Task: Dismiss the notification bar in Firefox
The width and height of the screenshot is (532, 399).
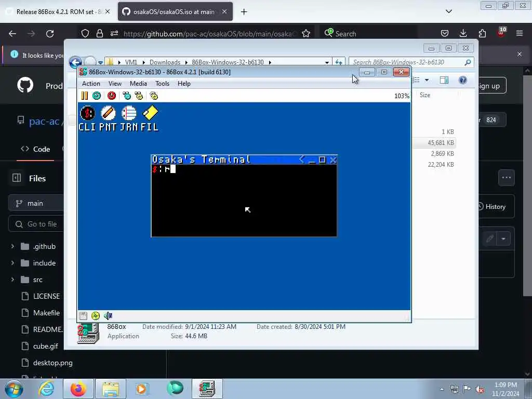Action: click(x=519, y=54)
